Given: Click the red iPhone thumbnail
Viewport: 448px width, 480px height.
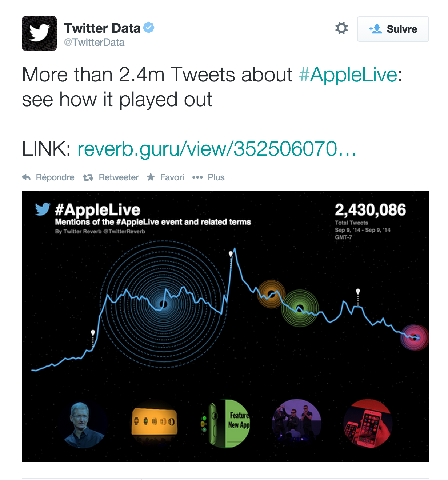Looking at the screenshot, I should 368,423.
